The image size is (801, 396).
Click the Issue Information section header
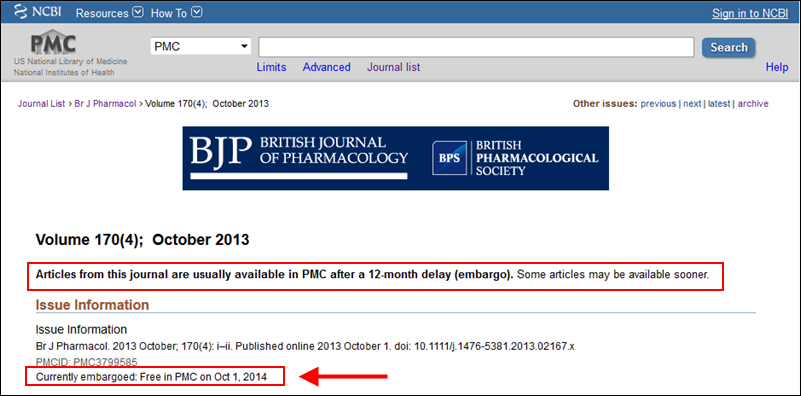coord(92,305)
